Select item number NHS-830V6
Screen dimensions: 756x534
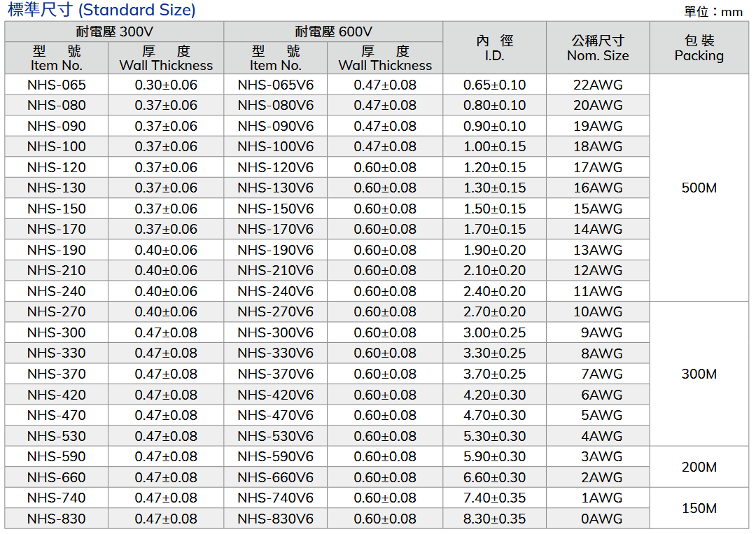tap(275, 519)
